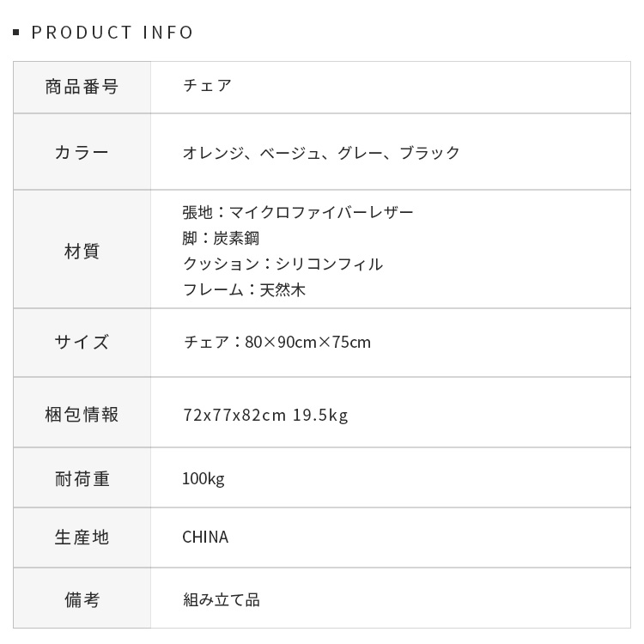
Task: Click the 脚：炭素鋼 material line
Action: [x=221, y=238]
